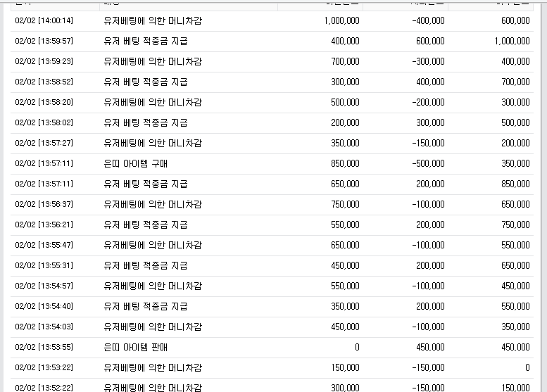The width and height of the screenshot is (547, 392).
Task: Select the 13:54:40 transaction row
Action: point(272,307)
